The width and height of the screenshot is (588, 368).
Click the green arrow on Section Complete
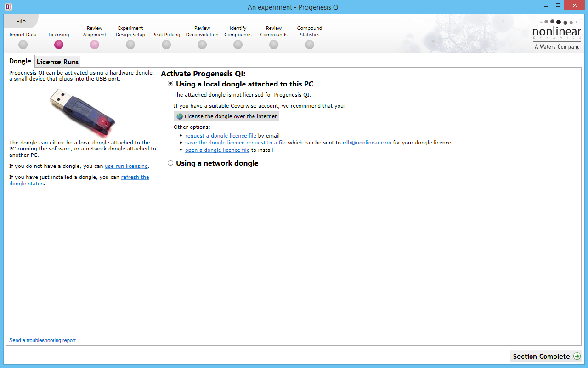(577, 356)
